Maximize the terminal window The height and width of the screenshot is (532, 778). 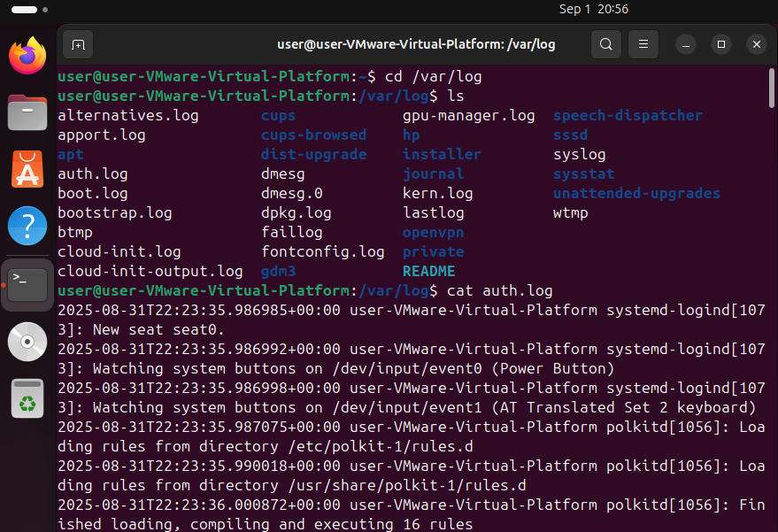click(x=721, y=44)
